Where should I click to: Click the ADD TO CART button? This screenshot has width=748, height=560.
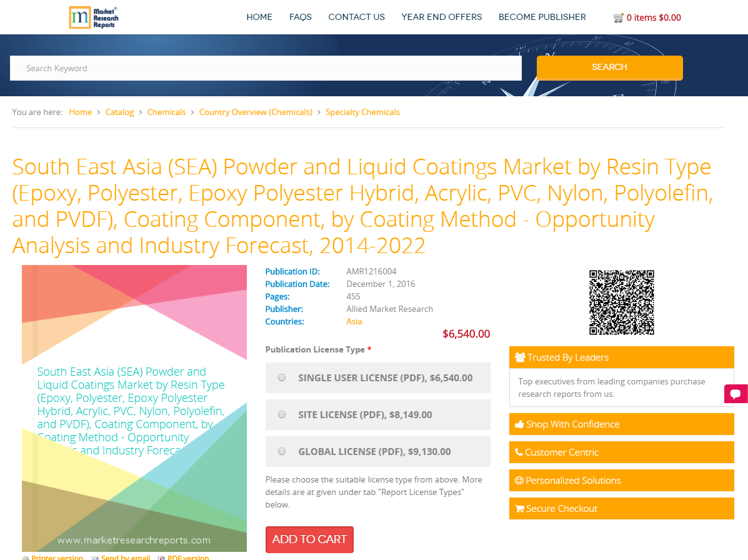point(309,539)
